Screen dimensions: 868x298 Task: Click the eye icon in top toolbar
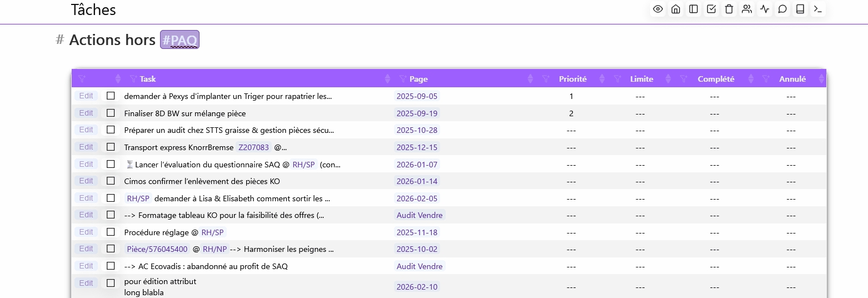[658, 9]
